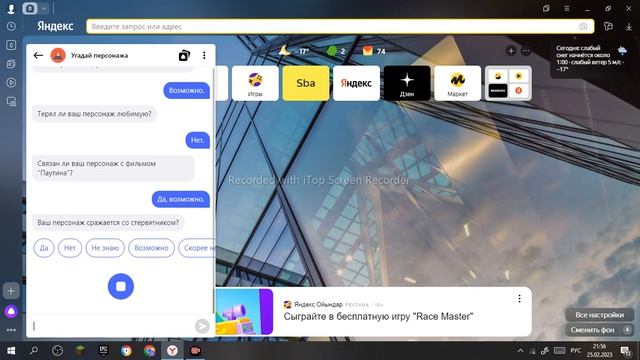The height and width of the screenshot is (360, 640).
Task: Add a sidebar app with plus
Action: pos(11,291)
